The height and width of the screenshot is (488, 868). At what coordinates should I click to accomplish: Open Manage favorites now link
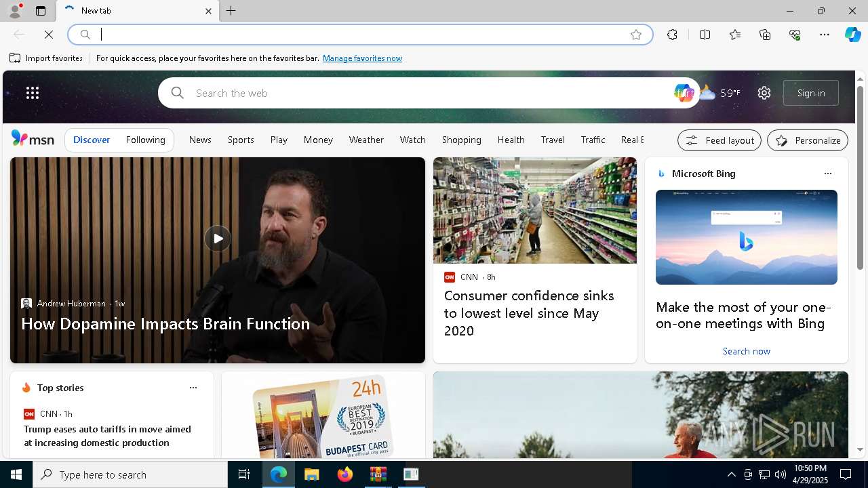tap(362, 58)
